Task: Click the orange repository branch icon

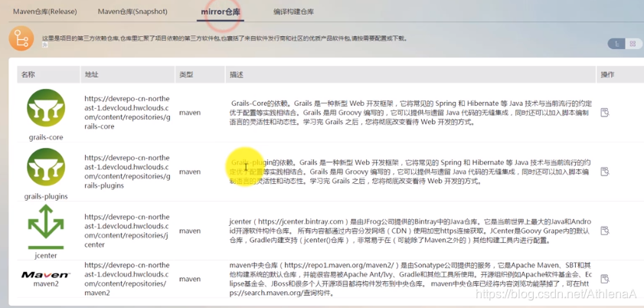Action: click(x=21, y=38)
